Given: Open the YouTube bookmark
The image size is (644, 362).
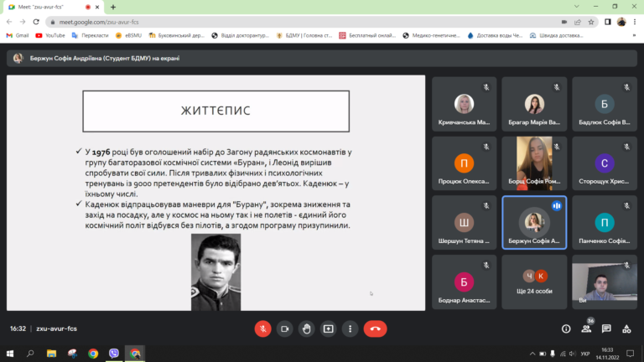Looking at the screenshot, I should [x=49, y=35].
